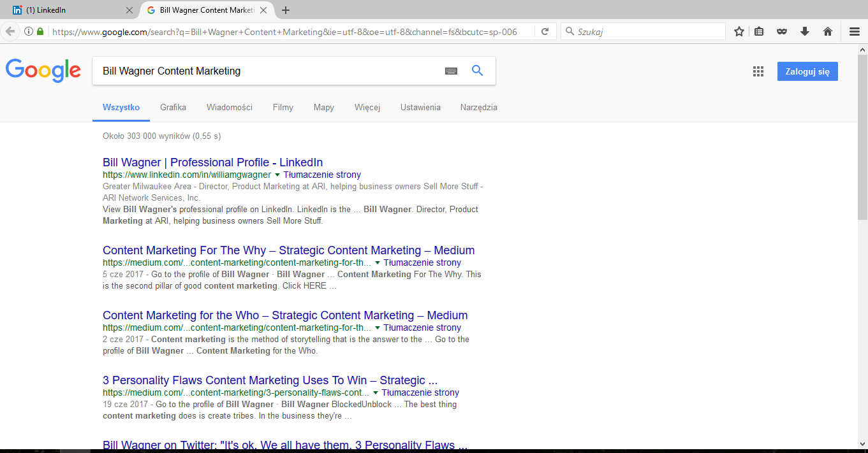Click the 'Około 303 000 wyników' result count

pos(162,136)
